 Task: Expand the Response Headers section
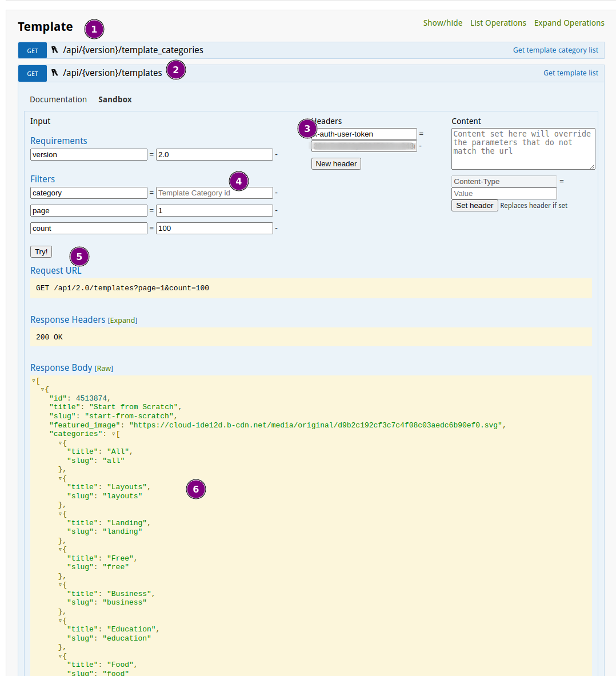click(122, 321)
